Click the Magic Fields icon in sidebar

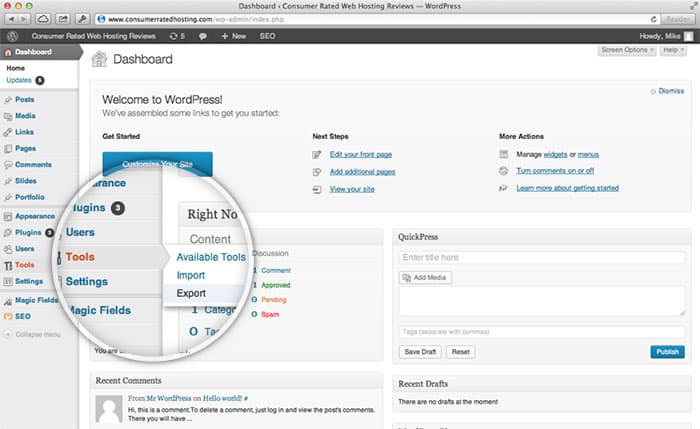8,301
